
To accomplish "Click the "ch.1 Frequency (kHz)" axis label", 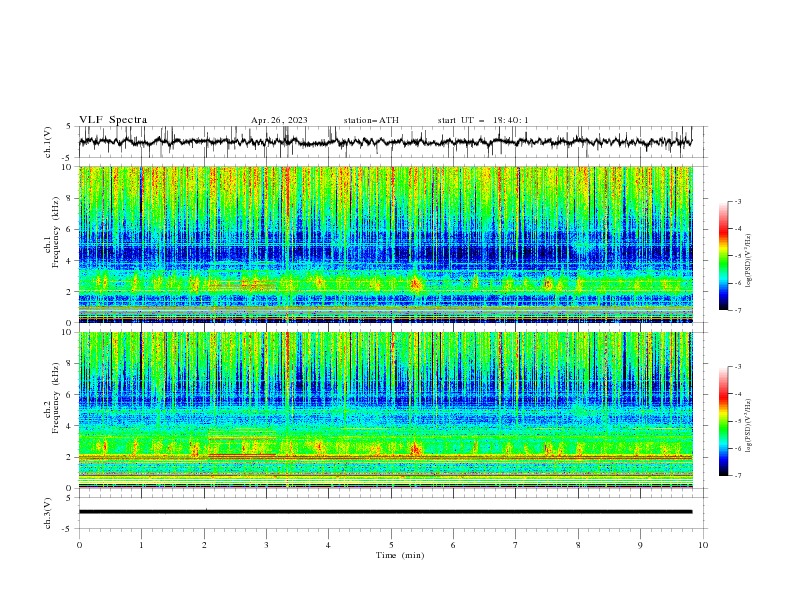I will click(x=52, y=231).
